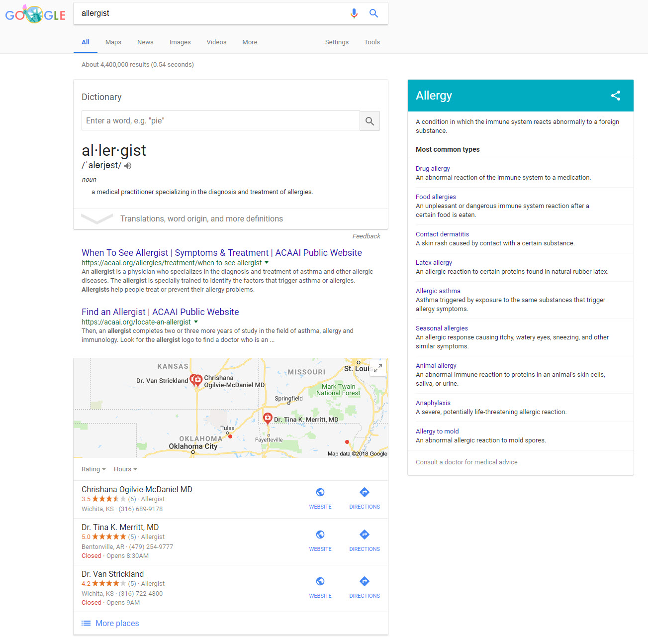Viewport: 648px width, 644px height.
Task: Open website for Dr. Tina K. Merritt
Action: point(320,541)
